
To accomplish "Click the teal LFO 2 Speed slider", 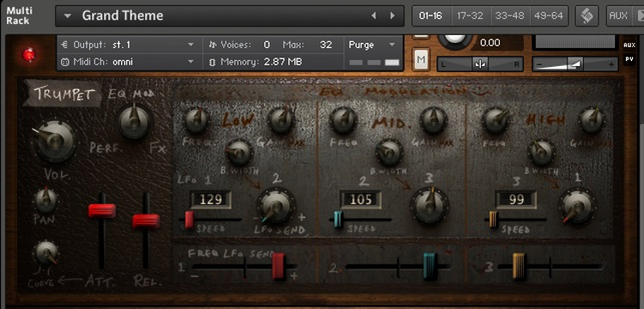I will (338, 220).
